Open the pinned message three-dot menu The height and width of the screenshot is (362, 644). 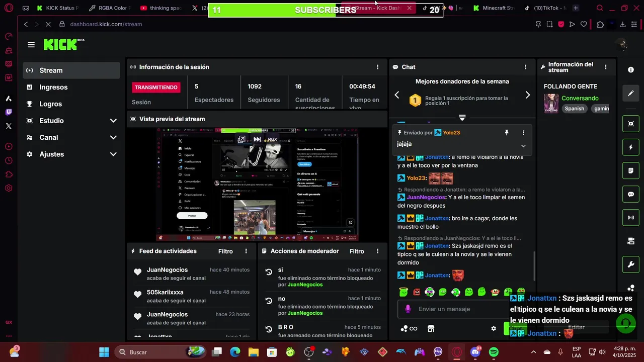(x=523, y=133)
